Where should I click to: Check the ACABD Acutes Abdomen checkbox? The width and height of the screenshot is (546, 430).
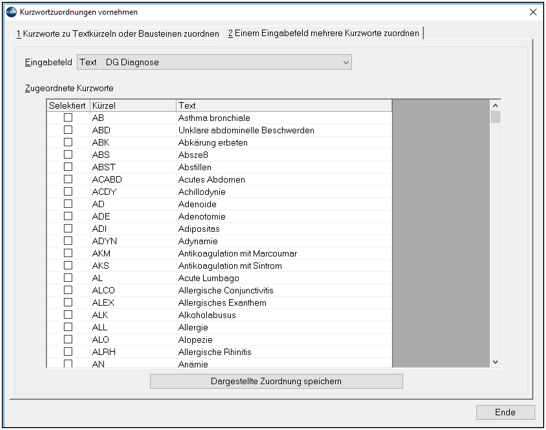(x=68, y=179)
